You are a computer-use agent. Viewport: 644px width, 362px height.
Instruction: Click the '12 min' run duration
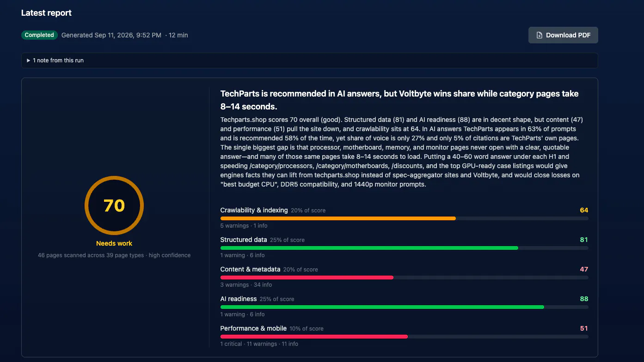tap(178, 35)
